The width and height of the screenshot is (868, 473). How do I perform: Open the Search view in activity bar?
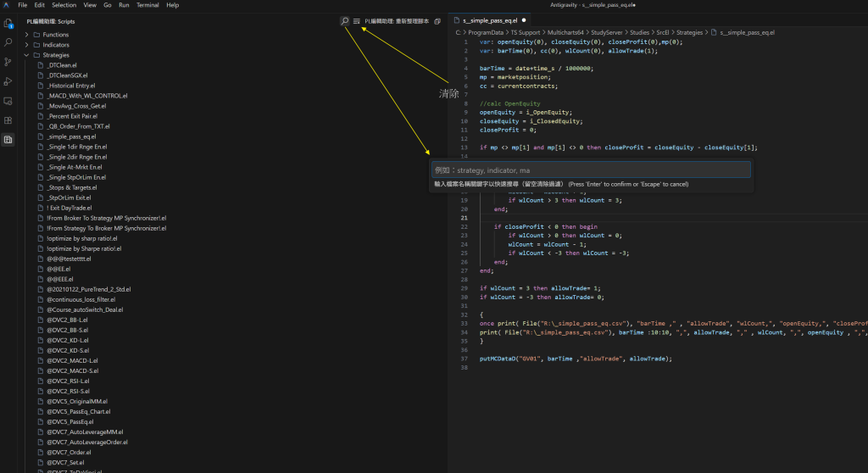coord(8,42)
